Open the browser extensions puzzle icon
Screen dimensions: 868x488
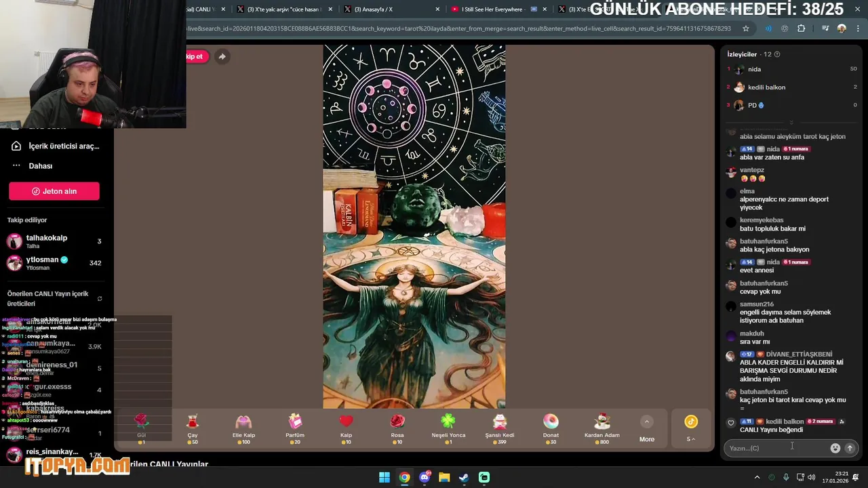click(802, 28)
